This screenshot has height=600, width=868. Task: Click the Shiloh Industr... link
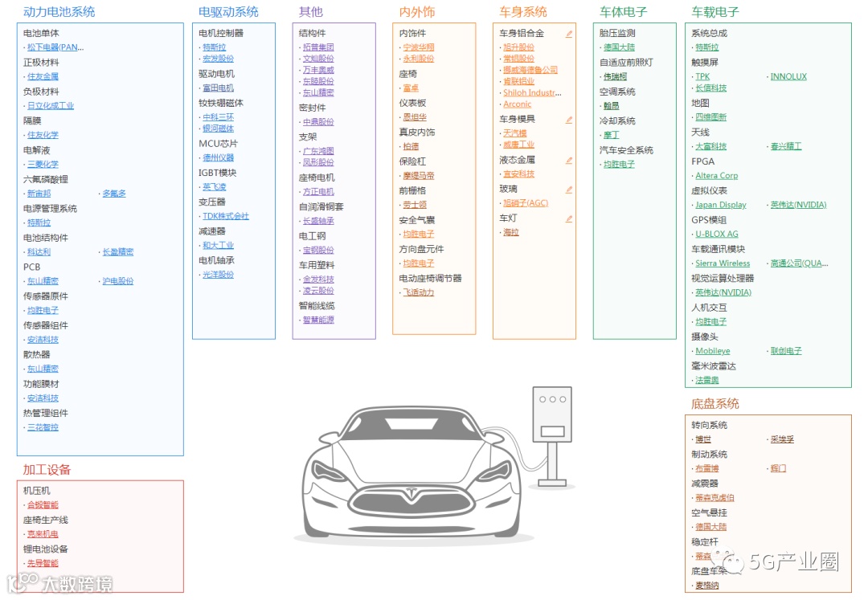click(532, 93)
